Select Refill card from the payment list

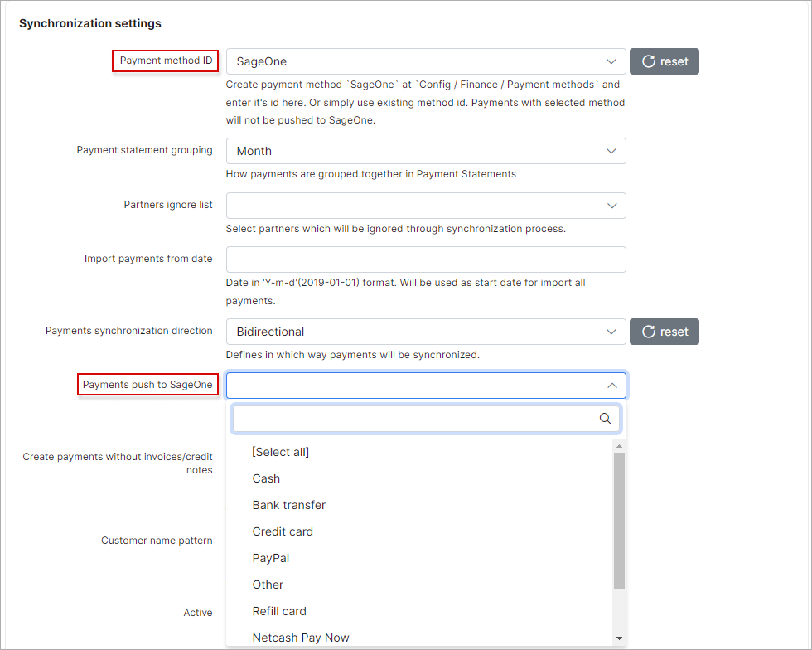pyautogui.click(x=279, y=611)
